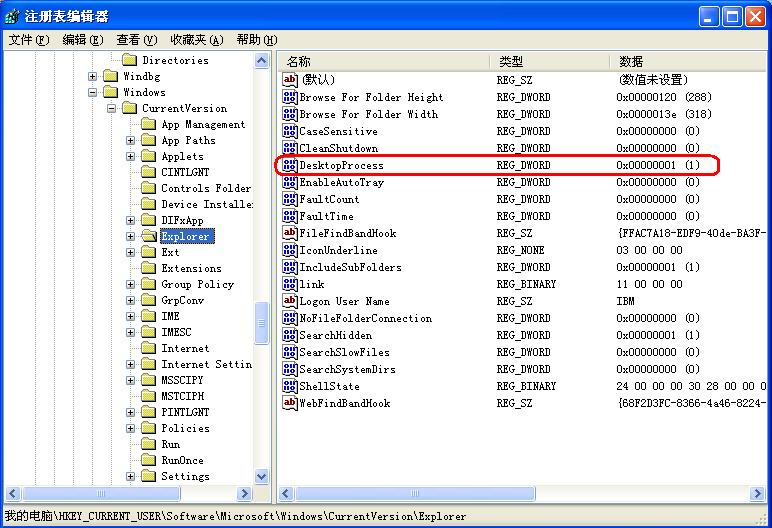Click the WebFindBandHook string icon
The height and width of the screenshot is (528, 772).
(290, 403)
